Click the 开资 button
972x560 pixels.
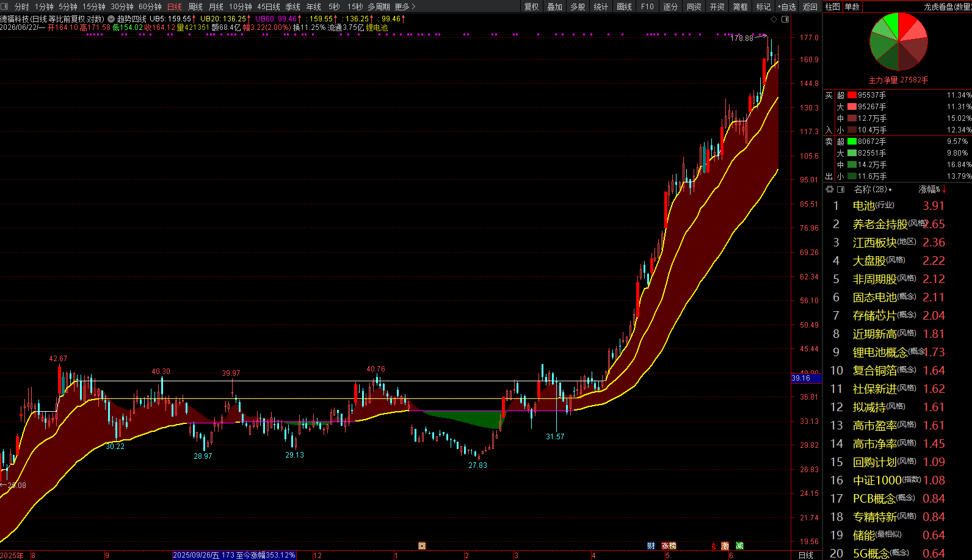[x=717, y=7]
